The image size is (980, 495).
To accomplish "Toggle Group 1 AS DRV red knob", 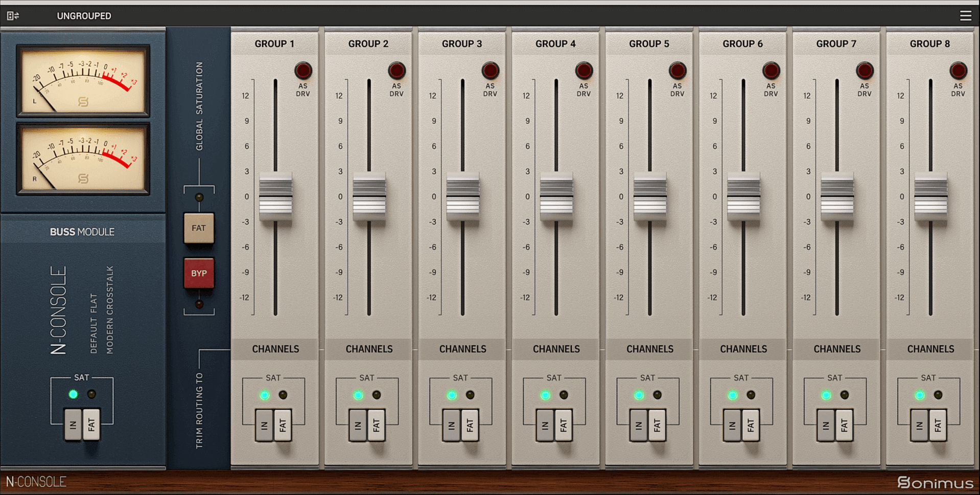I will click(x=303, y=71).
